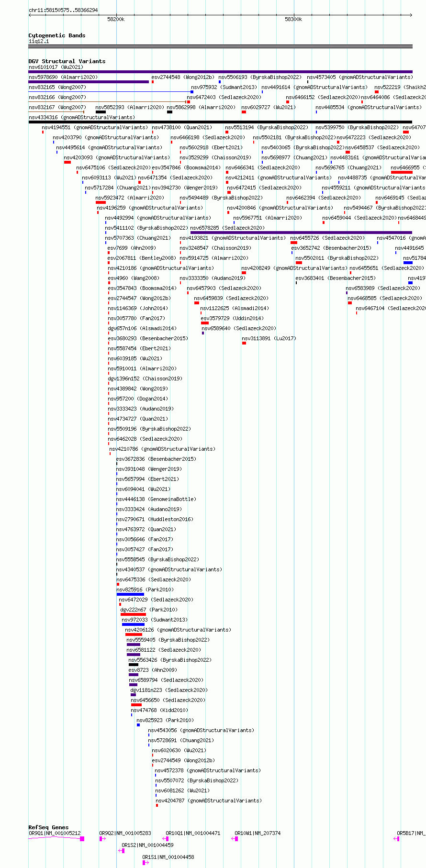The height and width of the screenshot is (868, 426).
Task: Click the OR9Q2|NM_001005283 gene label
Action: pos(125,833)
